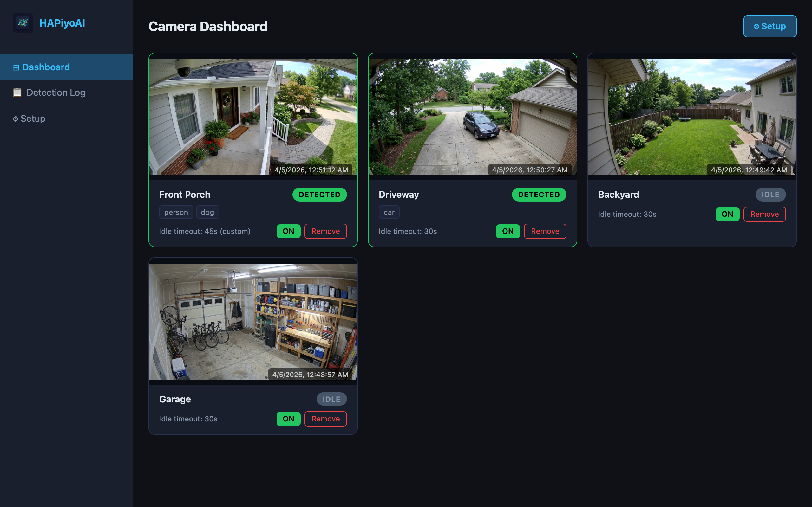812x507 pixels.
Task: Select Dashboard in the navigation sidebar
Action: point(46,67)
